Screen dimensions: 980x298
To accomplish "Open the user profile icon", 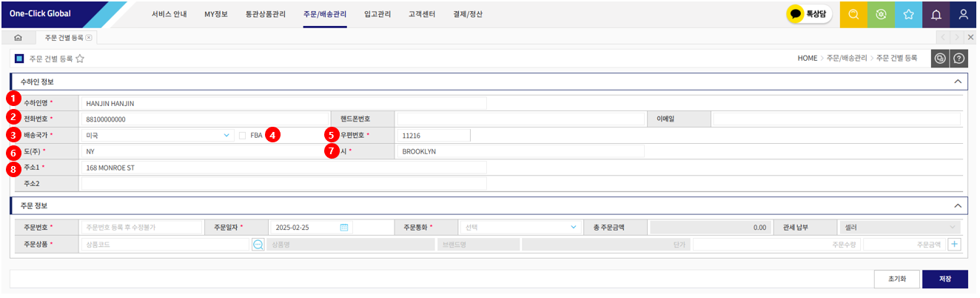I will click(964, 14).
